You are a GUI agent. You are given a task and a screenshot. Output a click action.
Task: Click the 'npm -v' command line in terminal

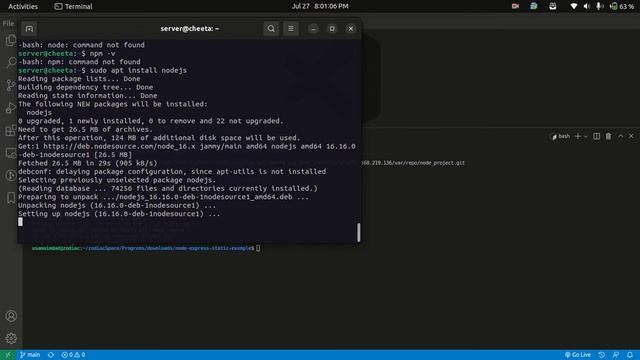click(x=67, y=53)
